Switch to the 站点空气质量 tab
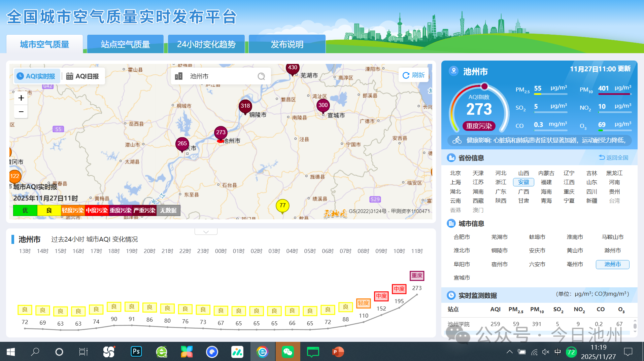The image size is (644, 361). [125, 44]
